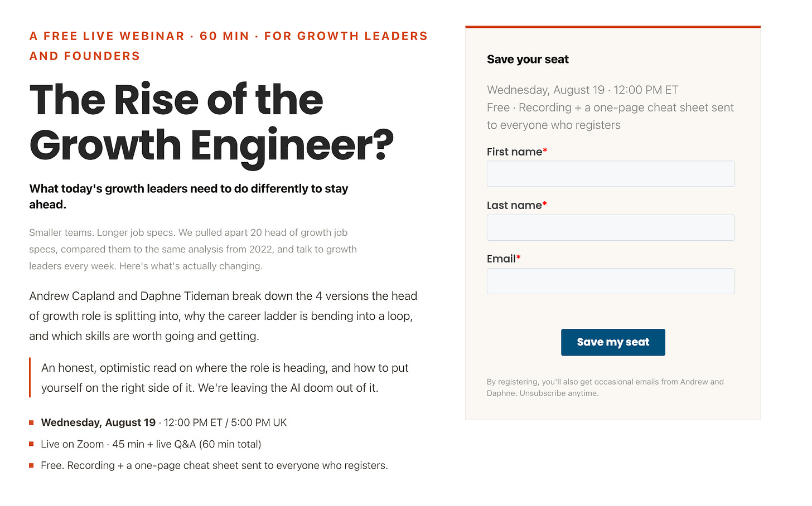Select the Email input field
The image size is (812, 506).
tap(610, 281)
